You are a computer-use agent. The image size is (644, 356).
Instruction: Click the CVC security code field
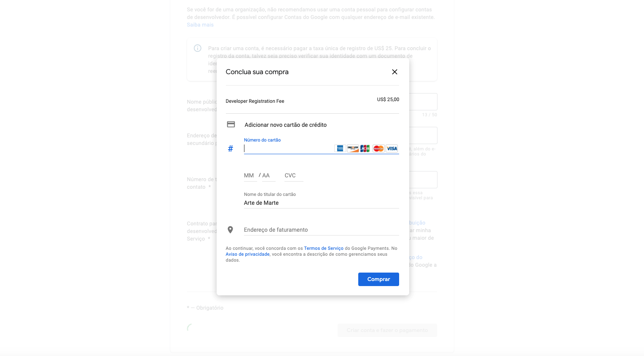click(294, 176)
